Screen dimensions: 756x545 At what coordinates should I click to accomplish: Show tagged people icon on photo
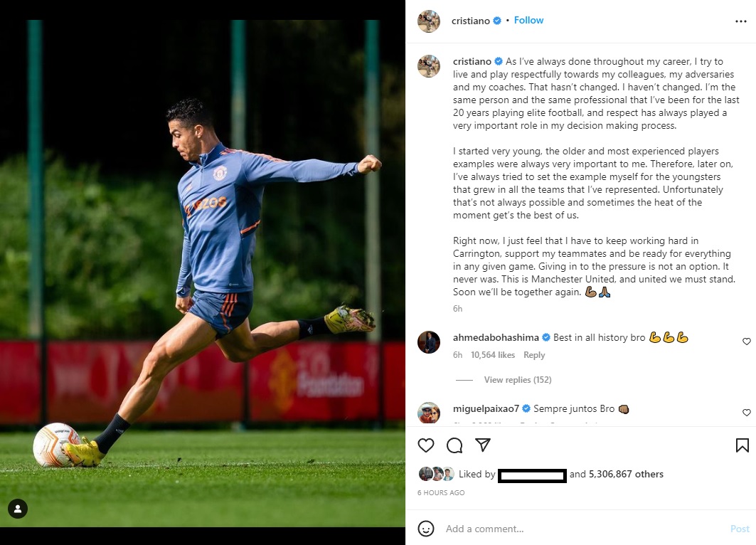18,508
